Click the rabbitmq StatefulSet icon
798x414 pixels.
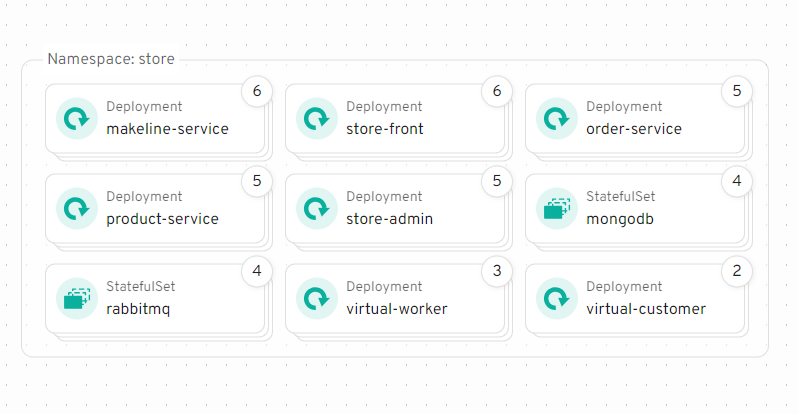coord(77,298)
